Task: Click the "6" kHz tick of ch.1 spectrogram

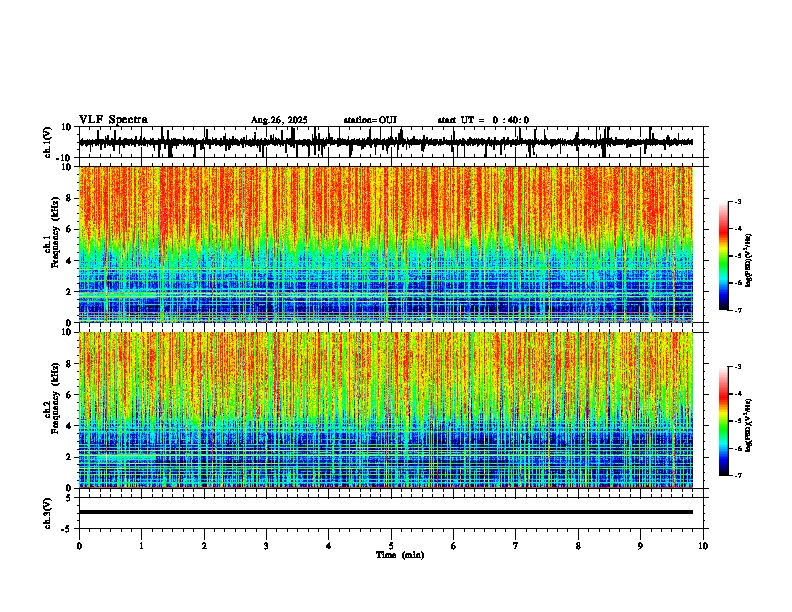Action: [70, 230]
